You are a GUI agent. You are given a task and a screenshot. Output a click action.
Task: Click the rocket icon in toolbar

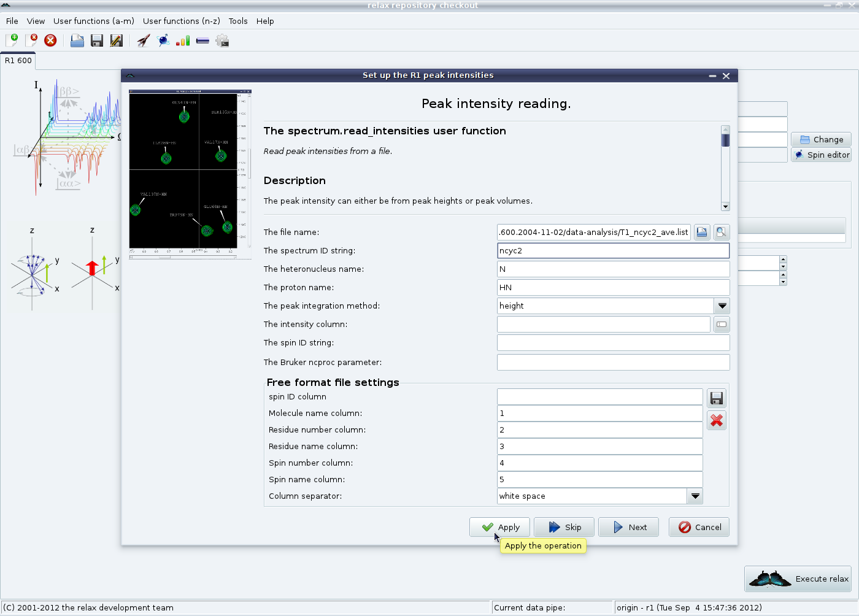(x=144, y=40)
